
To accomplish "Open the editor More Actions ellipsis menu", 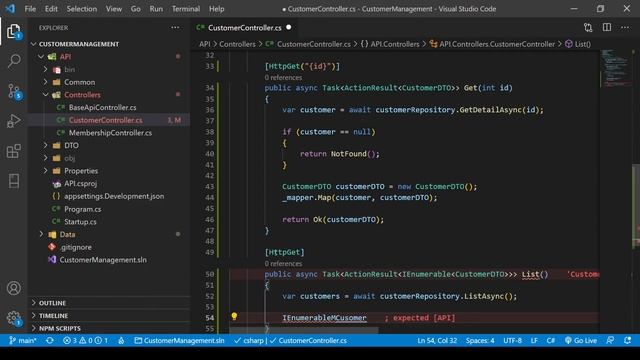I will (625, 27).
